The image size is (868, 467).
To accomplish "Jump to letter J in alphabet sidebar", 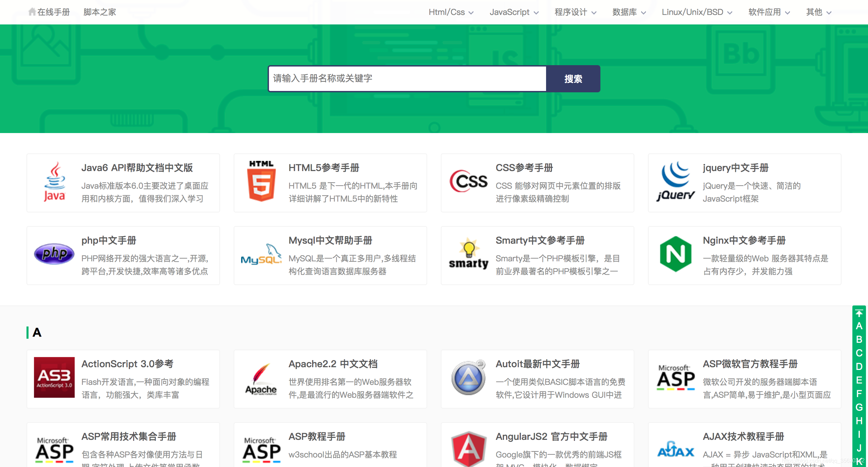I will tap(859, 448).
